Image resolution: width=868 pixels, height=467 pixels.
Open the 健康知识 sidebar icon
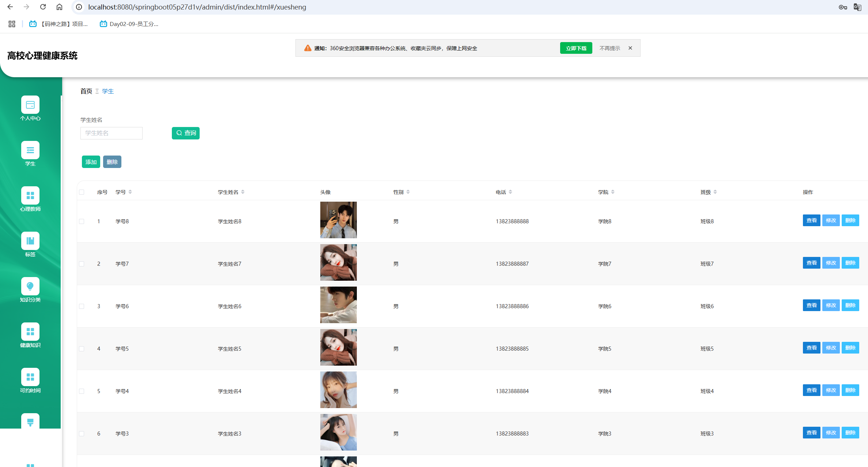point(30,332)
